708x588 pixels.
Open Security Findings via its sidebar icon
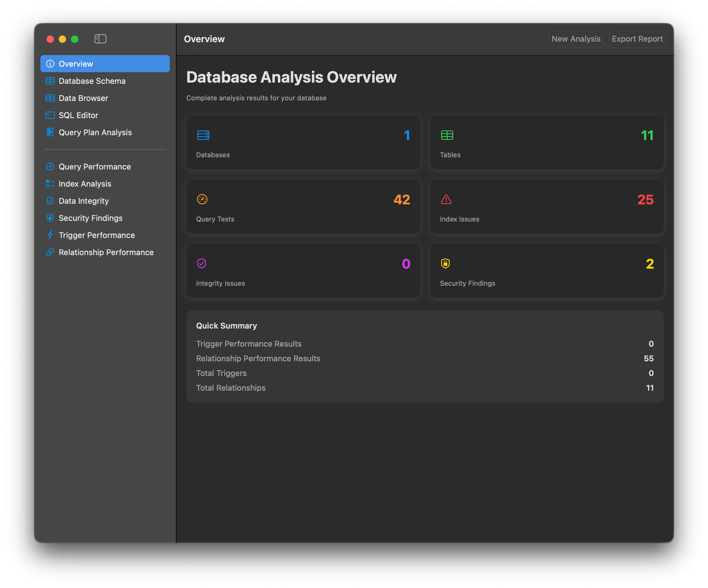pyautogui.click(x=50, y=218)
